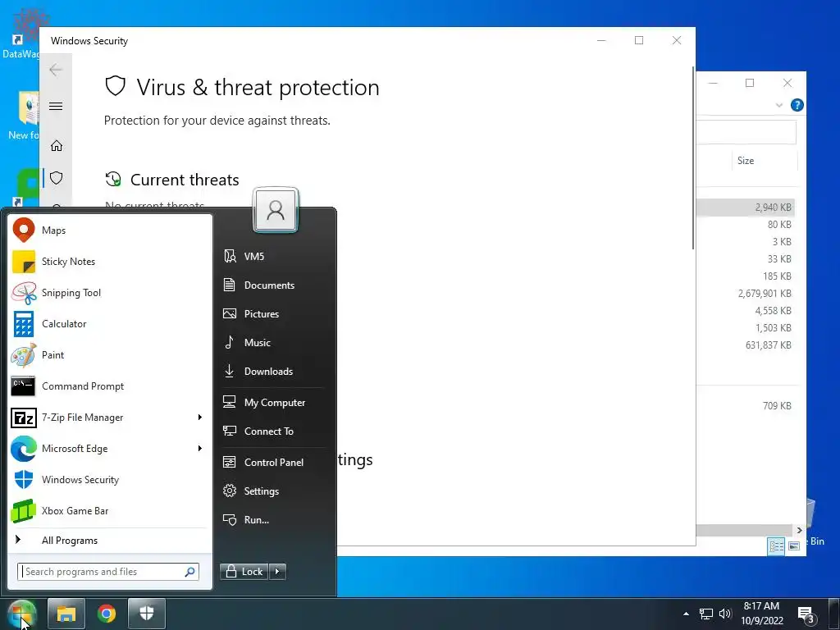The width and height of the screenshot is (840, 630).
Task: Expand Microsoft Edge submenu arrow
Action: [200, 449]
